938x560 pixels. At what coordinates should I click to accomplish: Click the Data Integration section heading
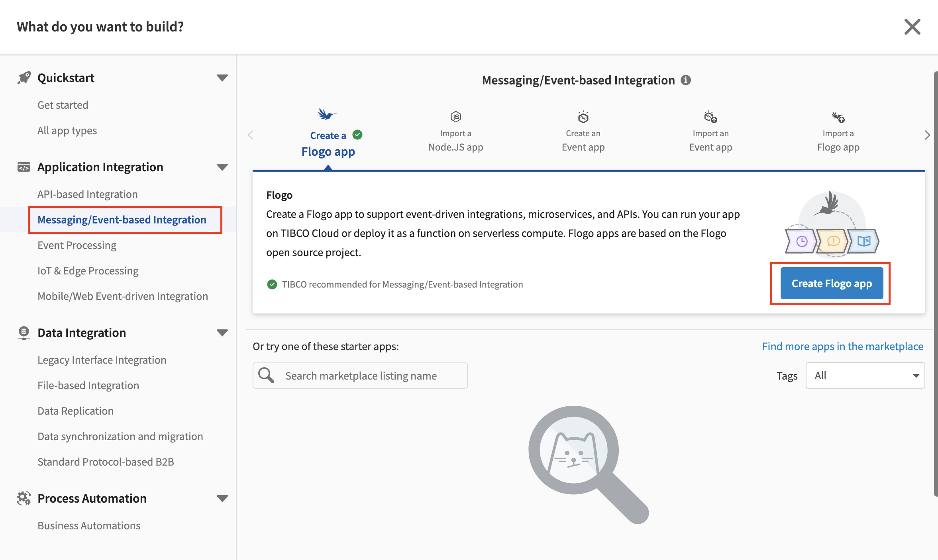[x=82, y=333]
